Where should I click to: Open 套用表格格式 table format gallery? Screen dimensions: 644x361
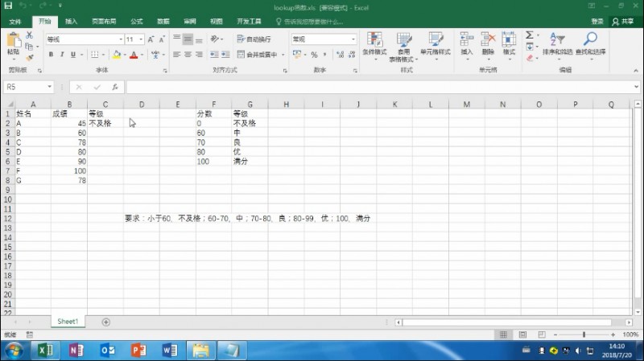pos(404,47)
